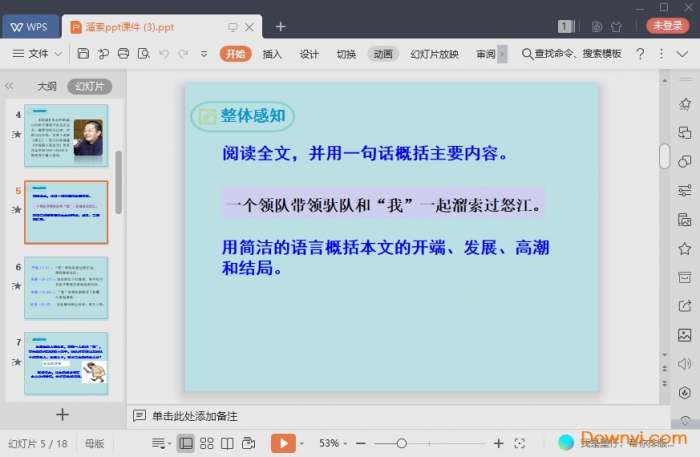Click the undo arrow icon
The width and height of the screenshot is (700, 457).
coord(164,54)
